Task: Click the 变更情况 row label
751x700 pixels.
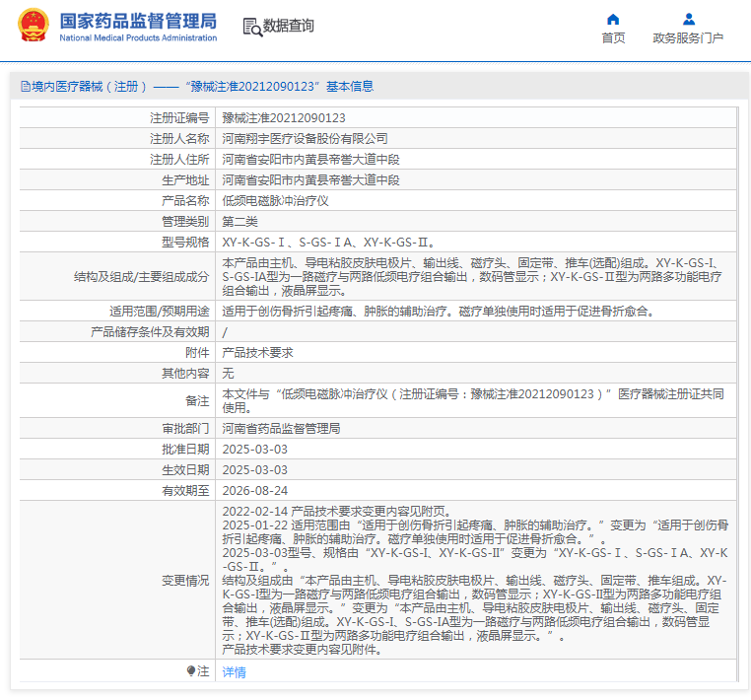Action: click(185, 581)
